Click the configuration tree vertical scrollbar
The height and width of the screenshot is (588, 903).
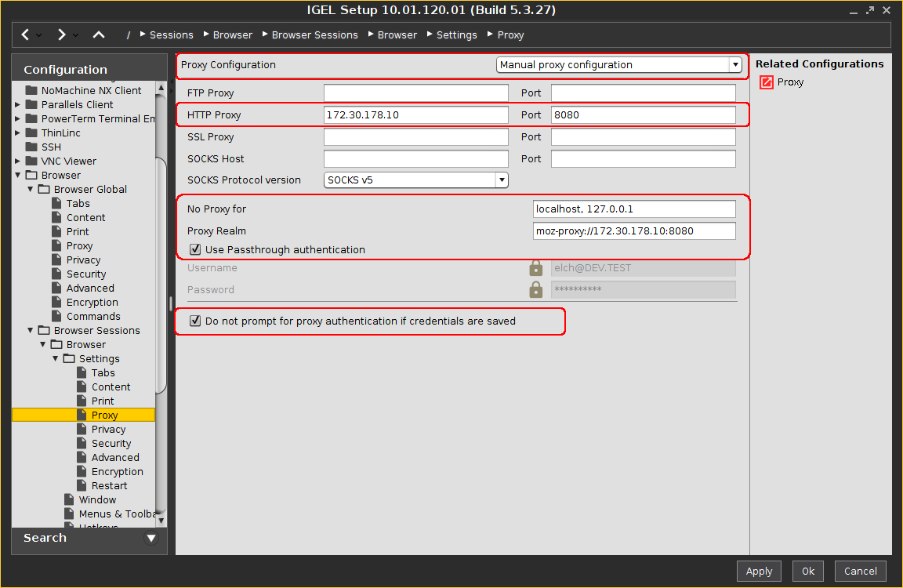(161, 274)
